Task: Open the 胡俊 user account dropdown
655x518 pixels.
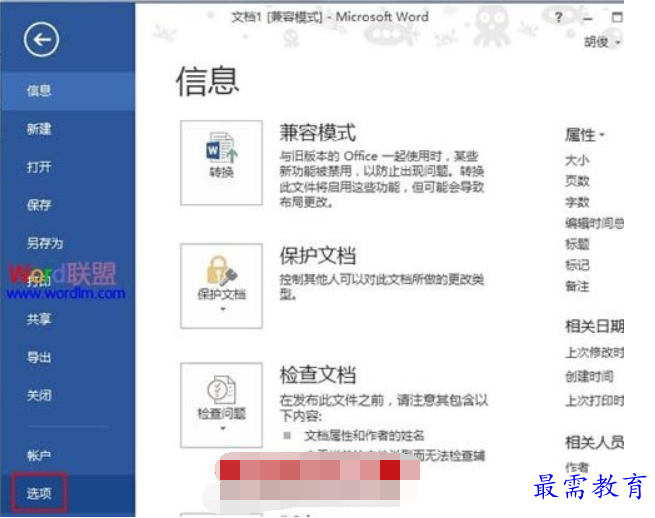Action: [602, 42]
